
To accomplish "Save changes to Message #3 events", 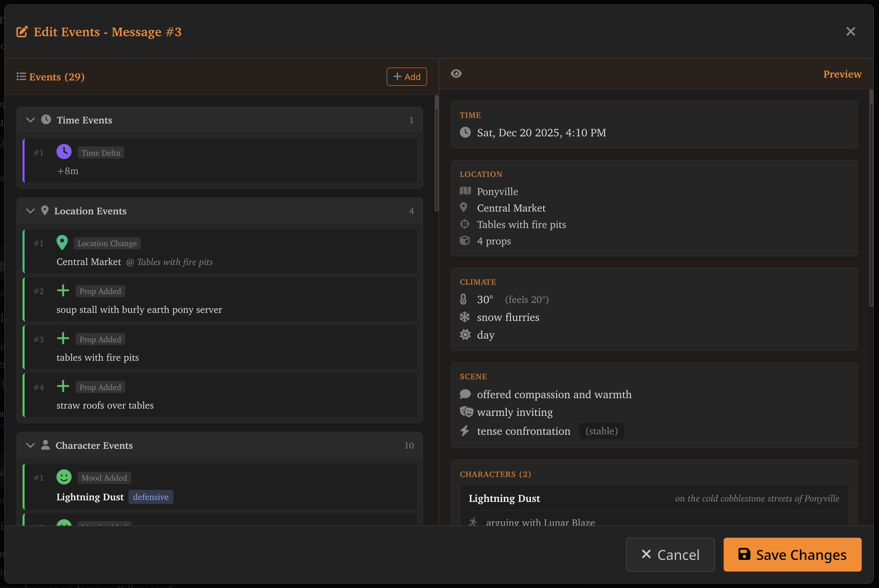I will click(791, 555).
